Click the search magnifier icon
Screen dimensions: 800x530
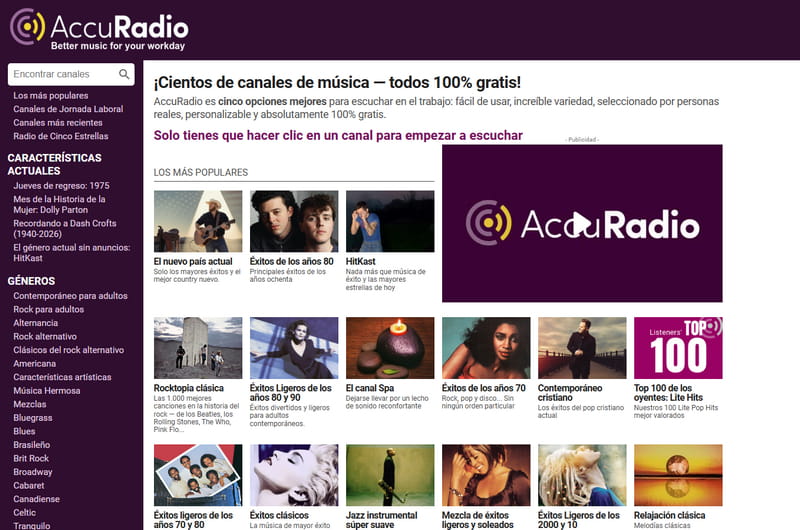(124, 74)
